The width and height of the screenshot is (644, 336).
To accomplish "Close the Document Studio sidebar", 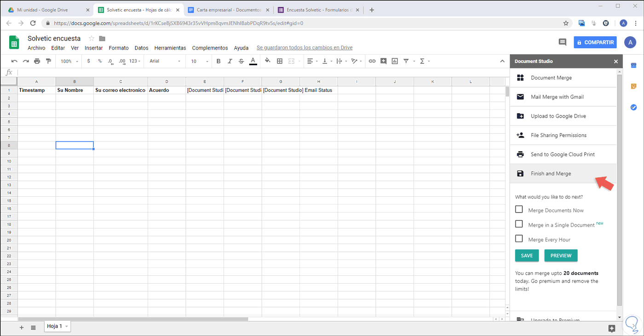I will tap(616, 61).
